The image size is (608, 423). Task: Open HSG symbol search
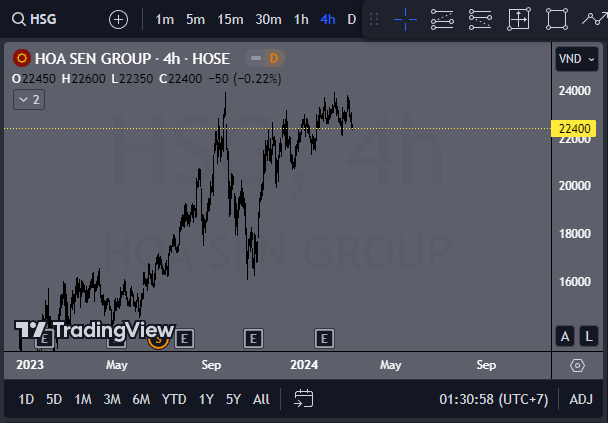click(34, 19)
